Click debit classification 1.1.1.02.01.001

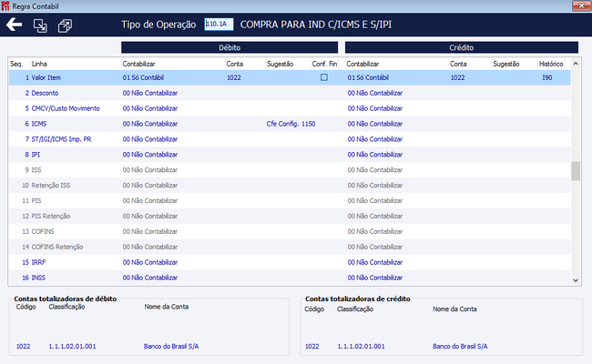pyautogui.click(x=72, y=347)
